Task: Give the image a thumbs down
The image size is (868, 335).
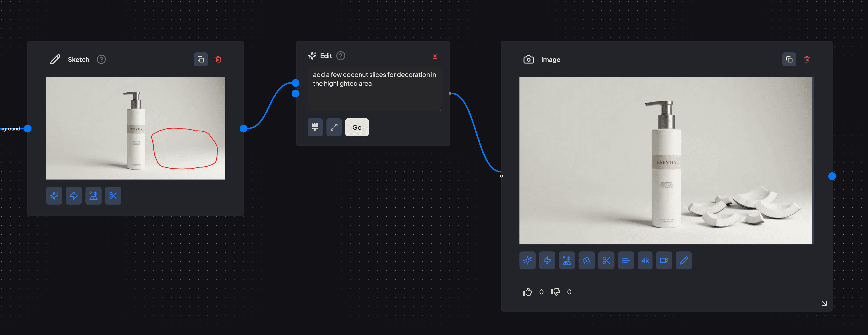Action: pos(555,292)
